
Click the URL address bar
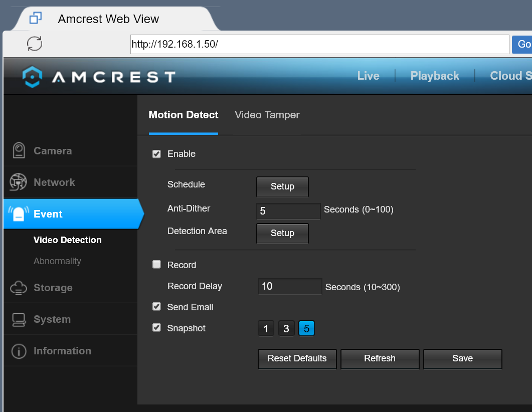pyautogui.click(x=319, y=44)
